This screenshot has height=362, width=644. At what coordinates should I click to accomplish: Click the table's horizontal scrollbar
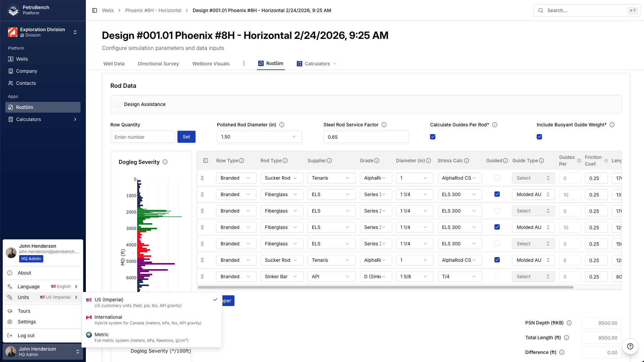point(385,287)
